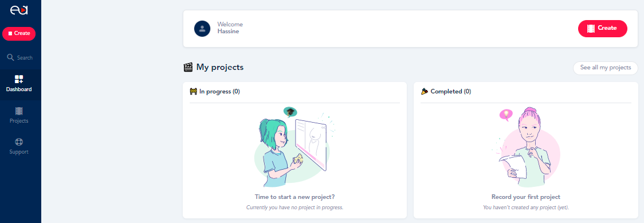Image resolution: width=644 pixels, height=223 pixels.
Task: Click the user avatar icon
Action: [202, 28]
